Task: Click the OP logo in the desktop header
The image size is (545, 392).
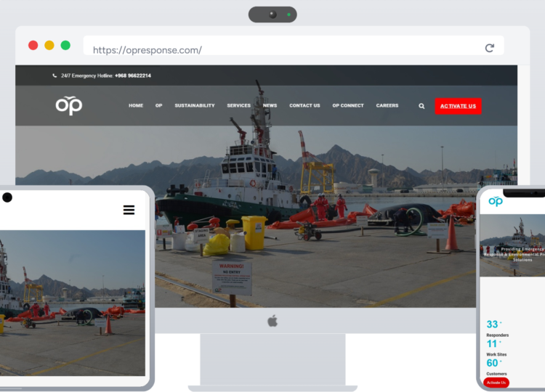Action: [x=69, y=105]
